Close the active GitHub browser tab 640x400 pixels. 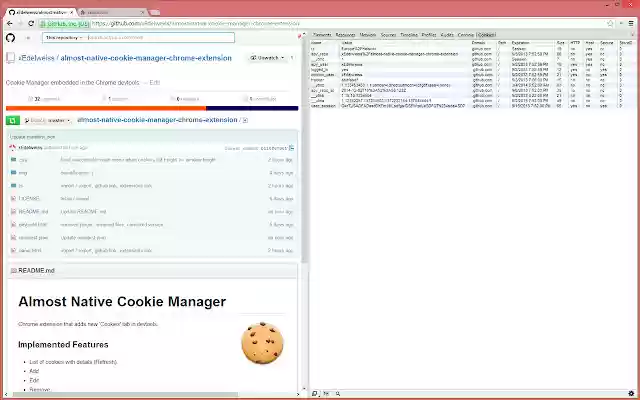(x=71, y=13)
